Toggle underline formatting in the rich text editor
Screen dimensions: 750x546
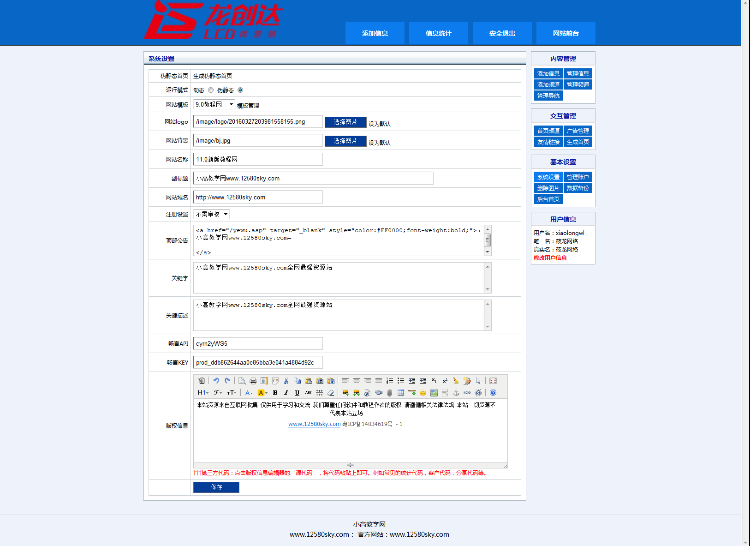[295, 393]
